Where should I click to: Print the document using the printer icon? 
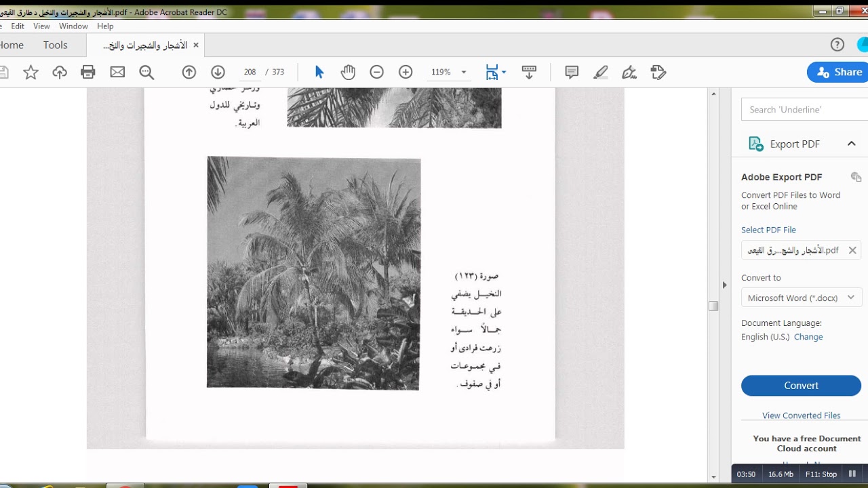click(x=88, y=73)
